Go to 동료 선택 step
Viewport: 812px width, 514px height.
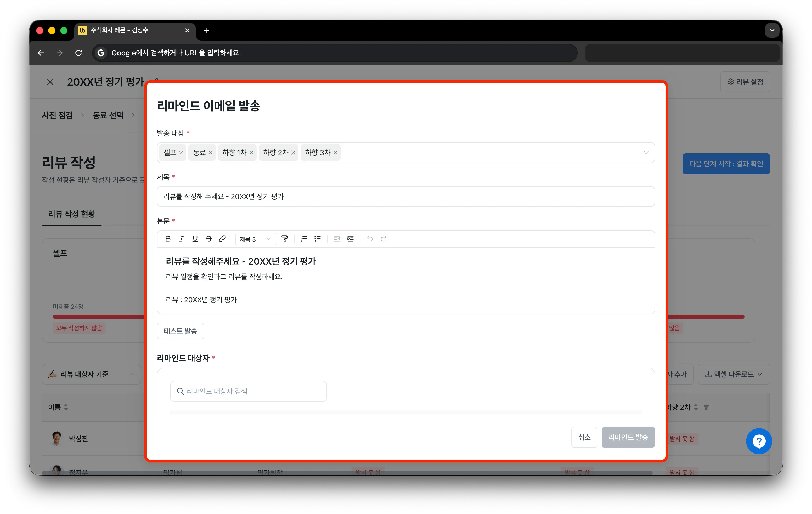(108, 115)
